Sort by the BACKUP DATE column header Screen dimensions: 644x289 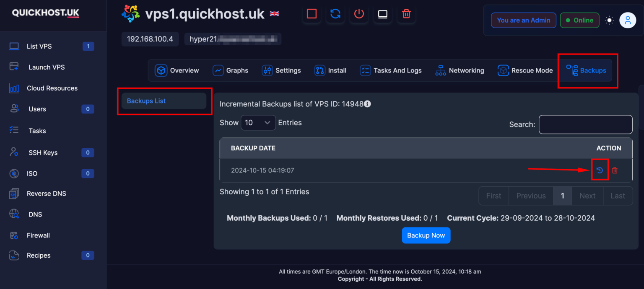[253, 148]
